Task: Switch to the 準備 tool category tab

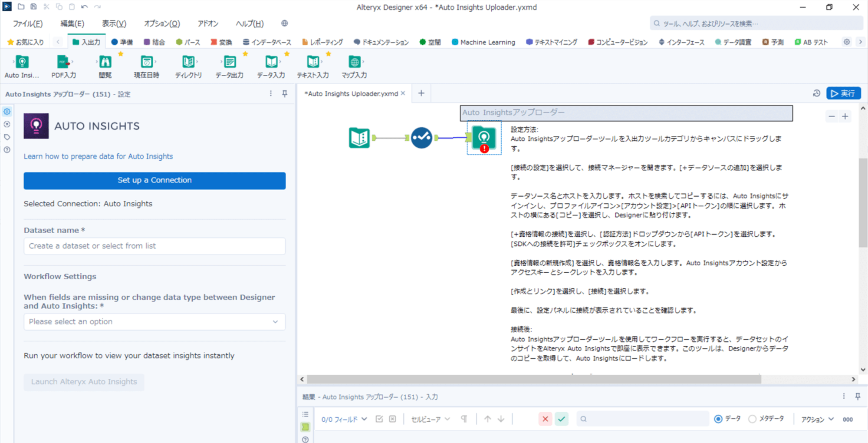Action: pyautogui.click(x=122, y=42)
